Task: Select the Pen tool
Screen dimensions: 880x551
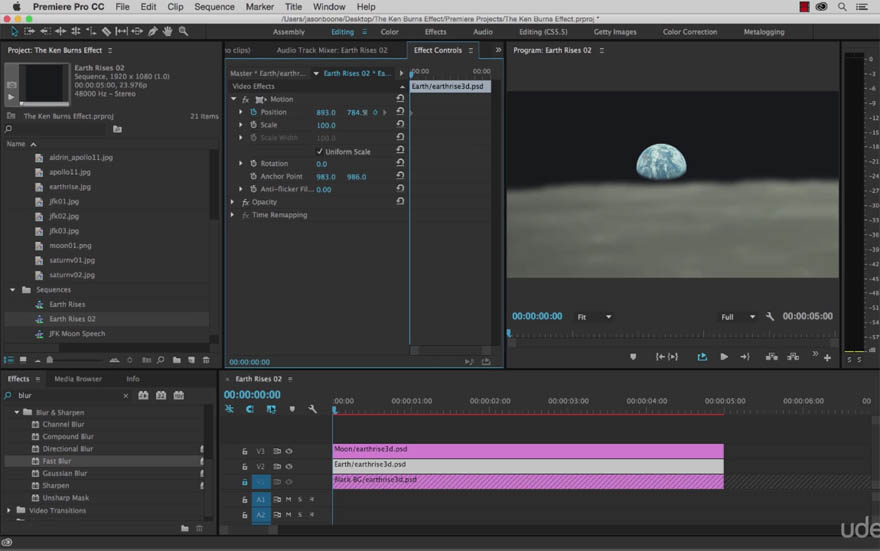Action: (152, 31)
